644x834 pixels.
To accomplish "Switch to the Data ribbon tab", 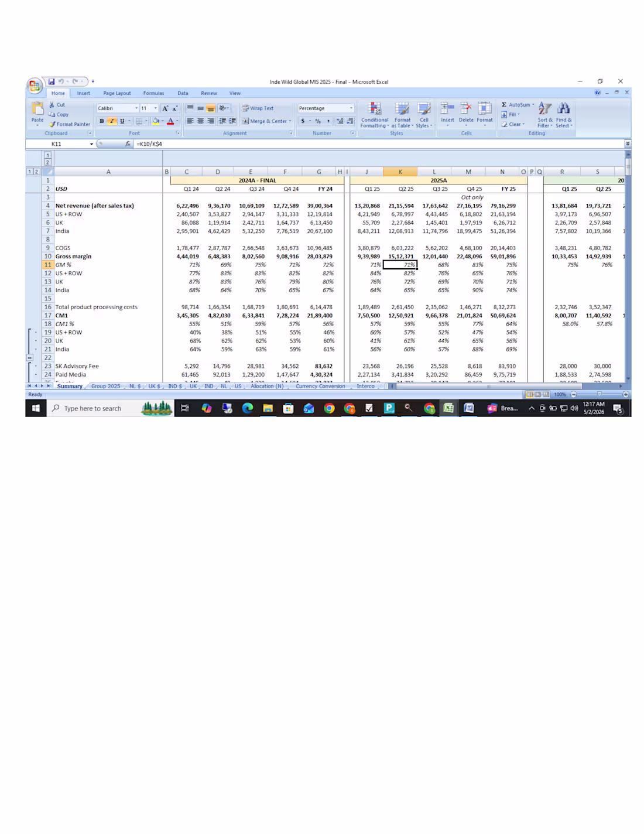I will click(x=183, y=93).
